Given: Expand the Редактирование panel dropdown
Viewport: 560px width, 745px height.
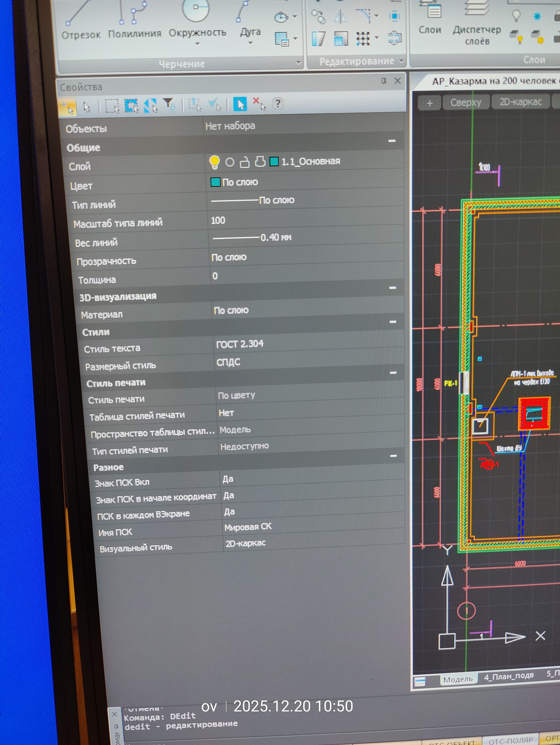Looking at the screenshot, I should tap(401, 61).
